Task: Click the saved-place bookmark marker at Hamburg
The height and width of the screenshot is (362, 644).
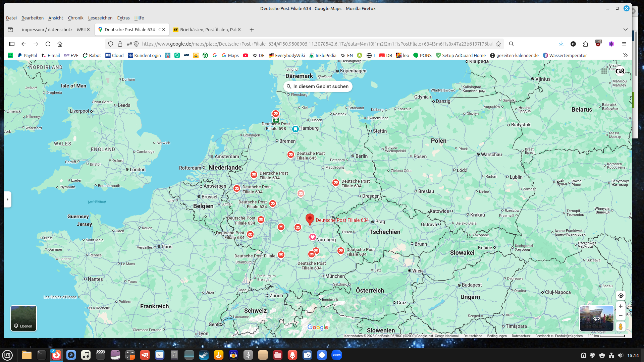Action: coord(296,129)
